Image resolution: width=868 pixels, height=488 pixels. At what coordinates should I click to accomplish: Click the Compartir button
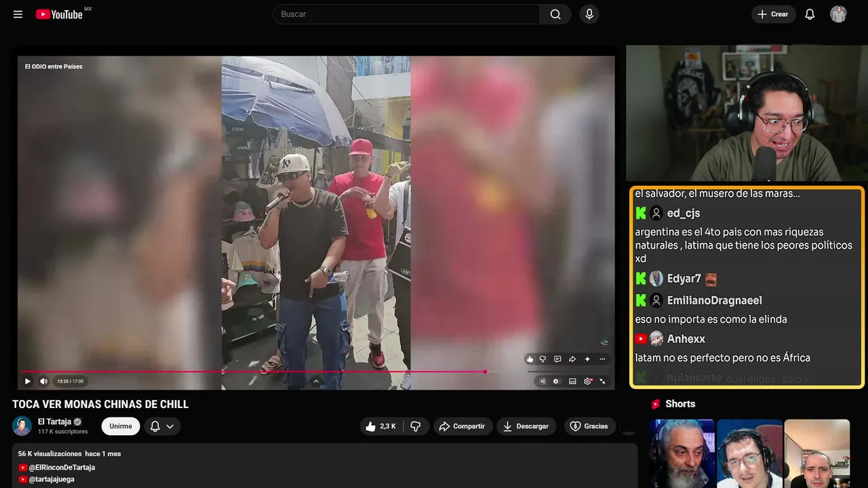[x=463, y=426]
